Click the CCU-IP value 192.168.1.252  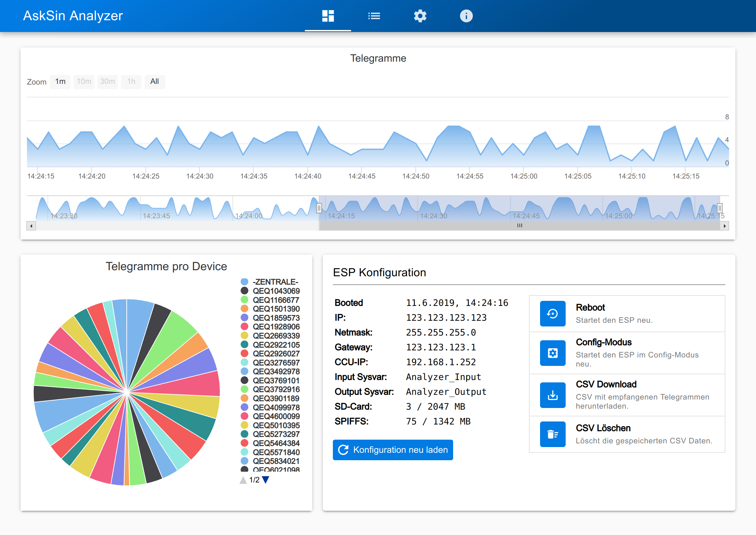441,362
